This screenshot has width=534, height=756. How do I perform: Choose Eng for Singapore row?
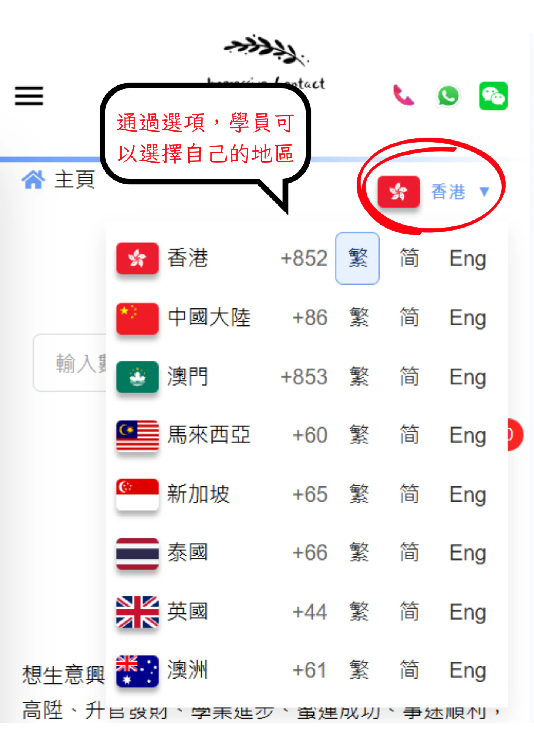click(468, 494)
